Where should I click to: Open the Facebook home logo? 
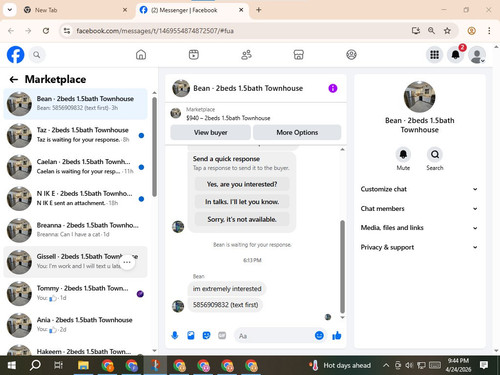pos(15,55)
